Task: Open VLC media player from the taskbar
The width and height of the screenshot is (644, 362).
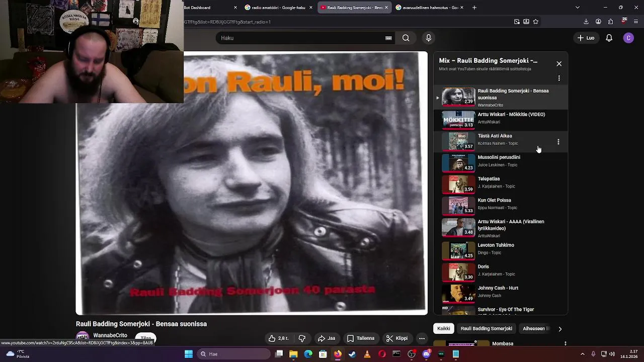Action: 367,354
